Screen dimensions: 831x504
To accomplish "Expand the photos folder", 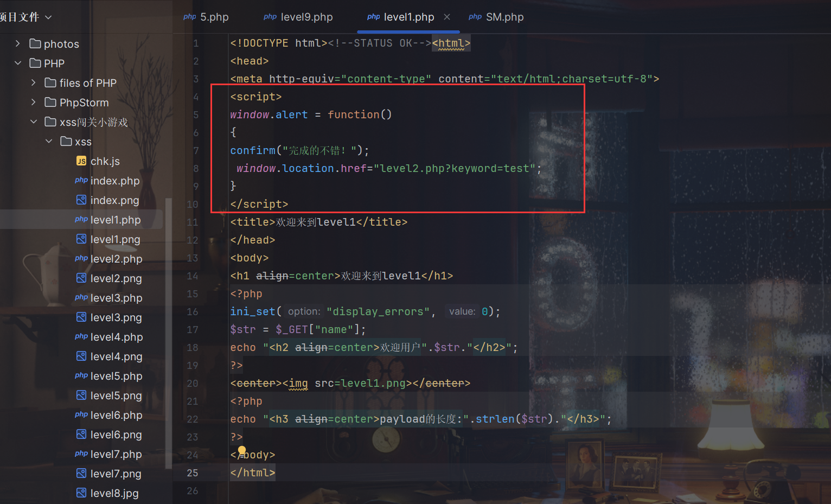I will click(x=18, y=44).
